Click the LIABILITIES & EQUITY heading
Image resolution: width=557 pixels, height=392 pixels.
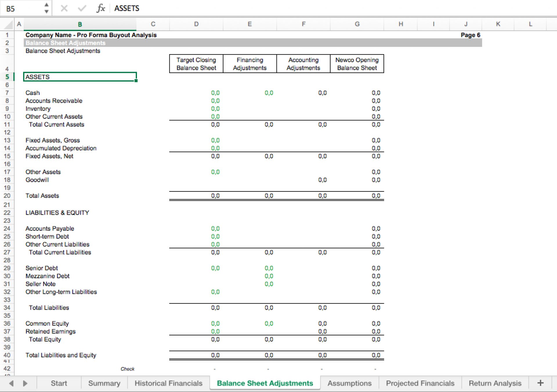(57, 213)
